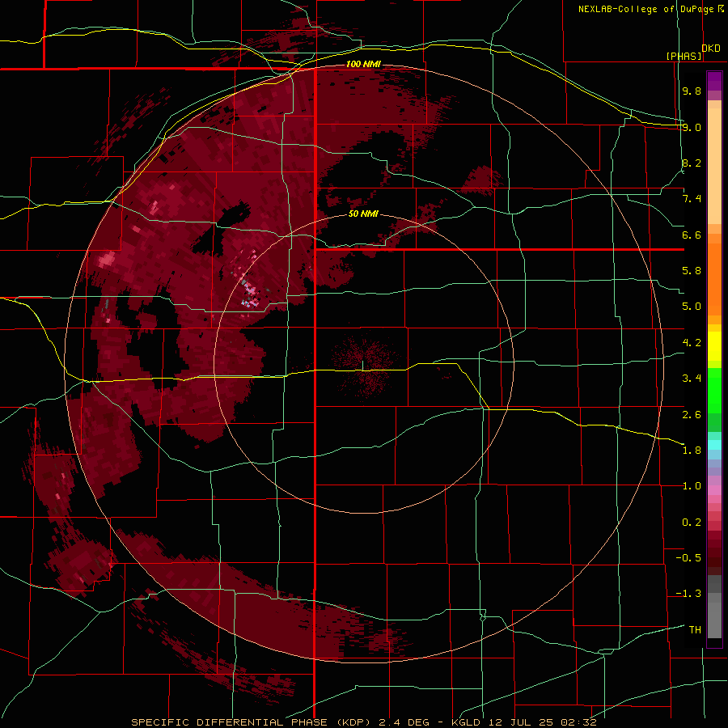Click the 12 JUL 25 02:32 timestamp

click(x=544, y=722)
